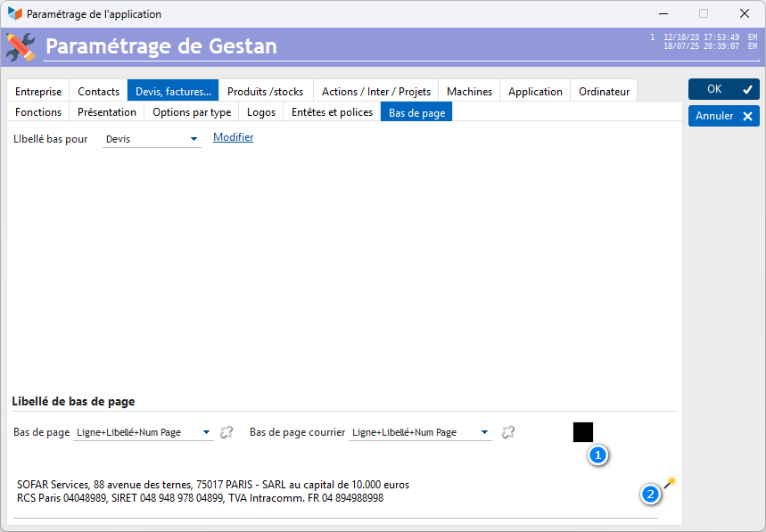The image size is (766, 532).
Task: Click the Gestan app logo in title bar
Action: [x=14, y=14]
